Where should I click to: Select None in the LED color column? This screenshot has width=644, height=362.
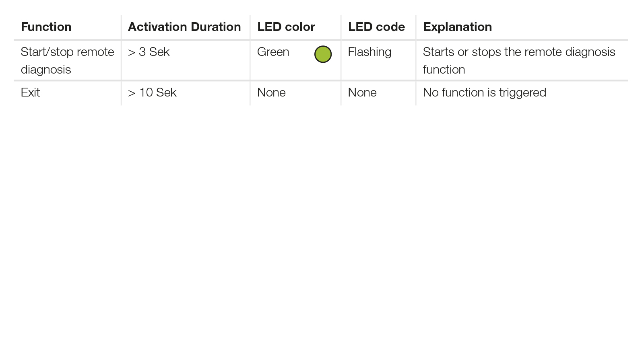coord(271,93)
